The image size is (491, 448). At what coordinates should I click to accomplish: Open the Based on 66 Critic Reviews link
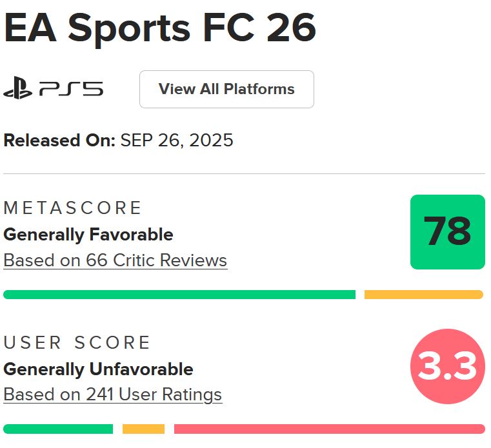[x=115, y=260]
